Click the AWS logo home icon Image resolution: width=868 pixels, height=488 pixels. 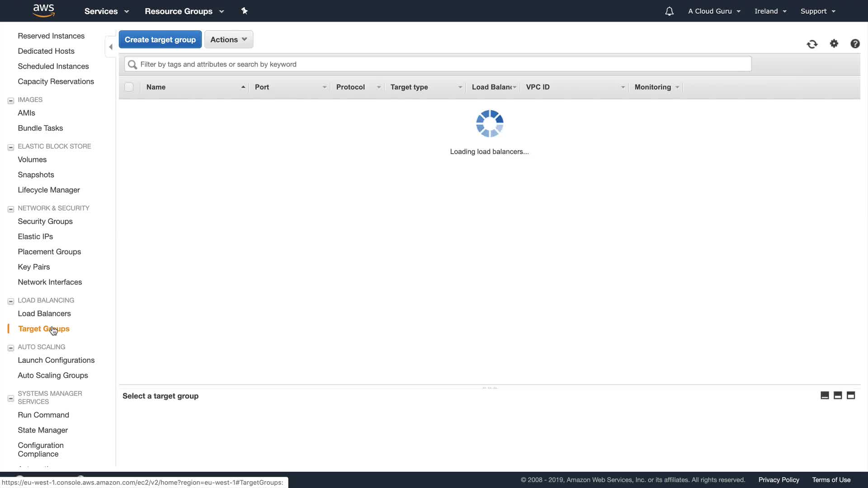coord(44,10)
